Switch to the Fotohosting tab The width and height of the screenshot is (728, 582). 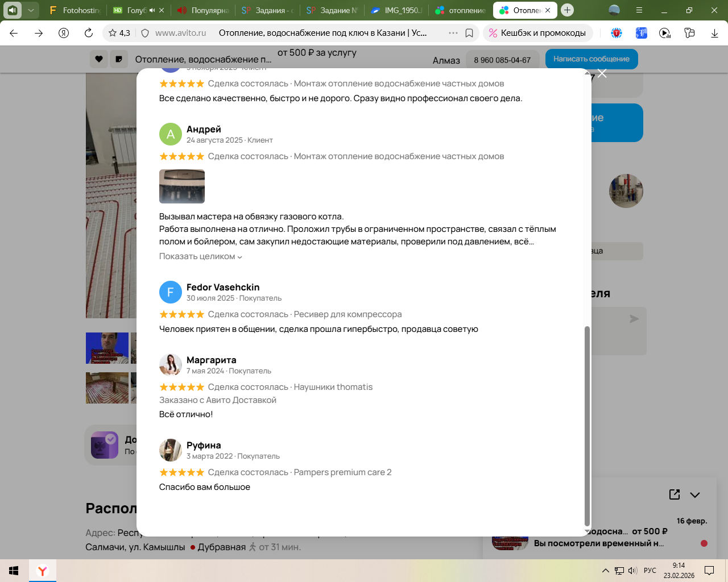(75, 10)
